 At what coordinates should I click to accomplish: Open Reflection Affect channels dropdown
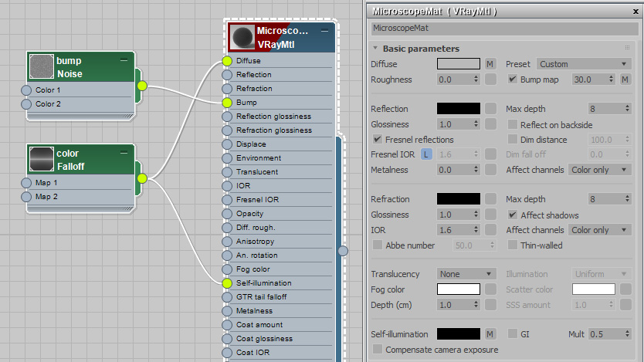[x=599, y=170]
